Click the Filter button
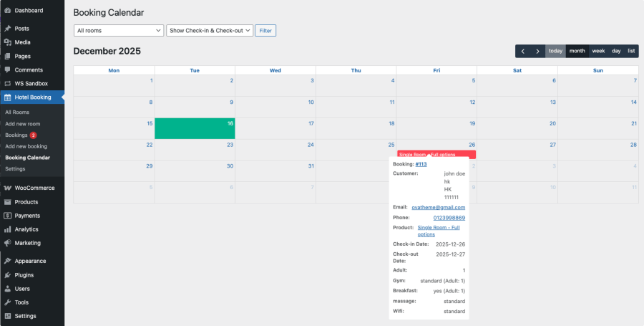 [265, 30]
